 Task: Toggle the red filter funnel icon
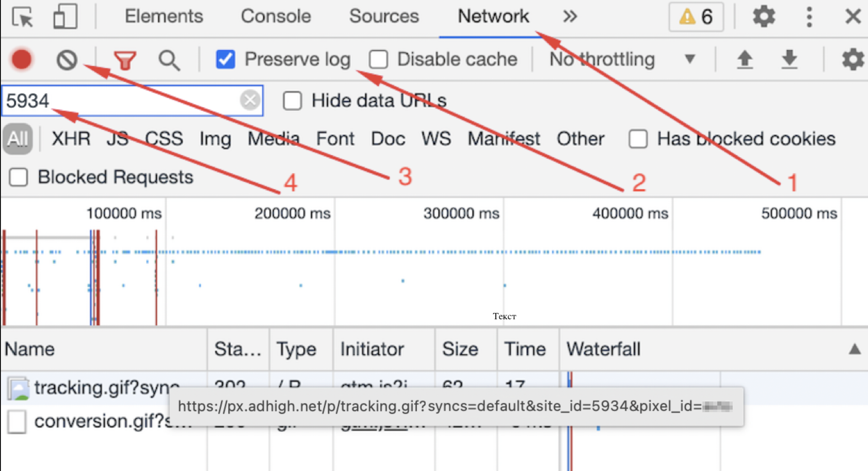125,60
